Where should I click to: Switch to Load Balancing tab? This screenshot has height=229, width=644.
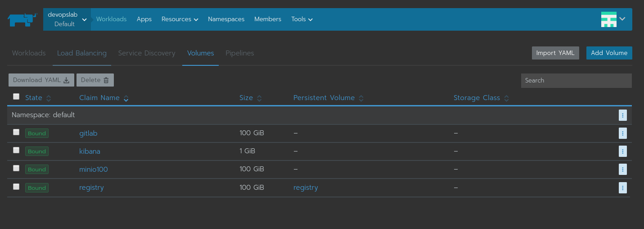coord(82,53)
